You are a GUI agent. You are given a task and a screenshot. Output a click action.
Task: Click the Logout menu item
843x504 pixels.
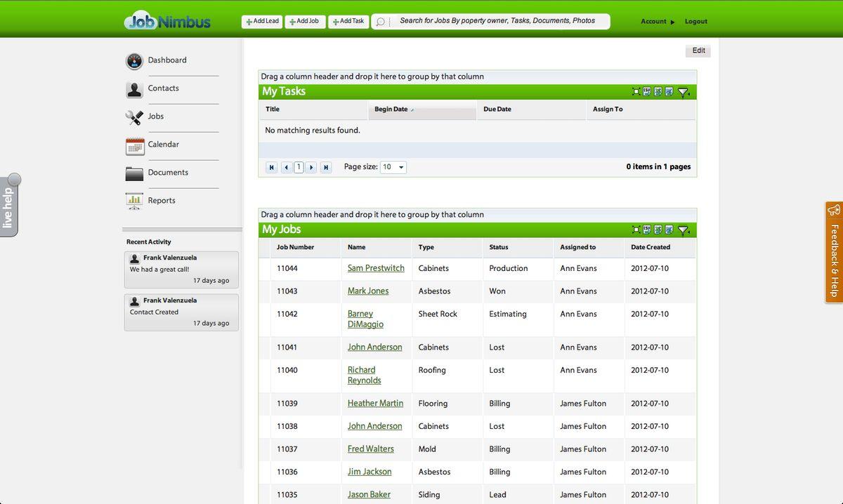695,22
